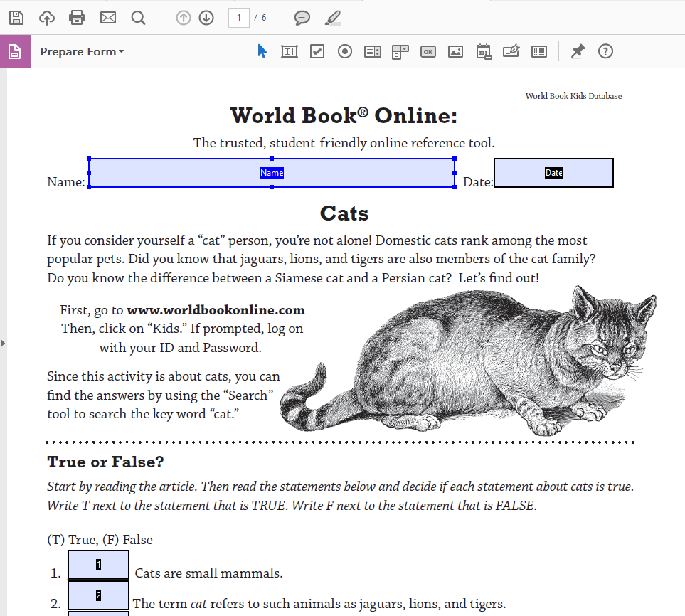The height and width of the screenshot is (616, 685).
Task: Select the Date form field
Action: (x=553, y=173)
